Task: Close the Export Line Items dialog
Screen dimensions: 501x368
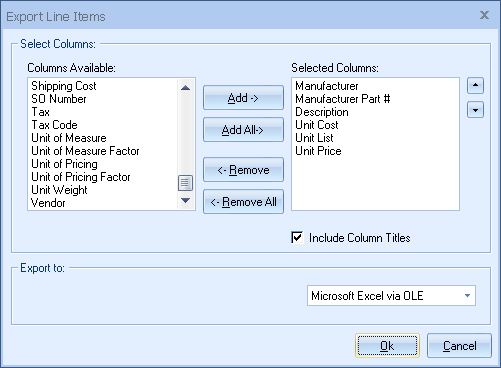Action: [x=484, y=15]
